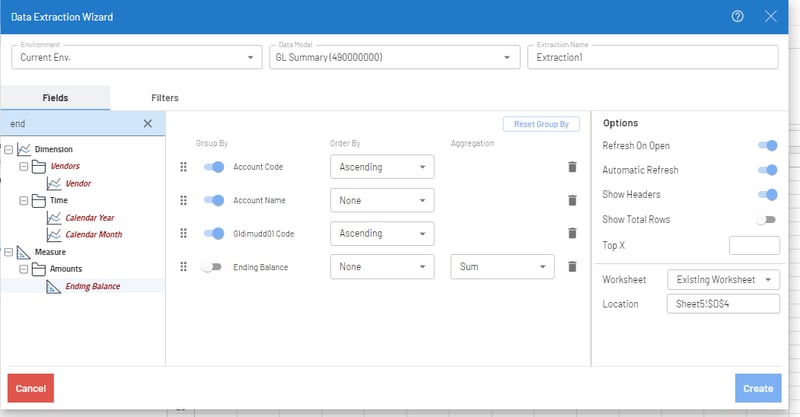The image size is (800, 417).
Task: Delete the Account Code field row
Action: coord(572,167)
